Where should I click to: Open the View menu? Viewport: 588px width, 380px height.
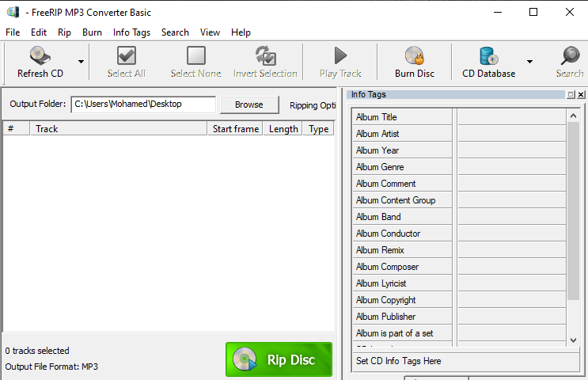pos(210,32)
